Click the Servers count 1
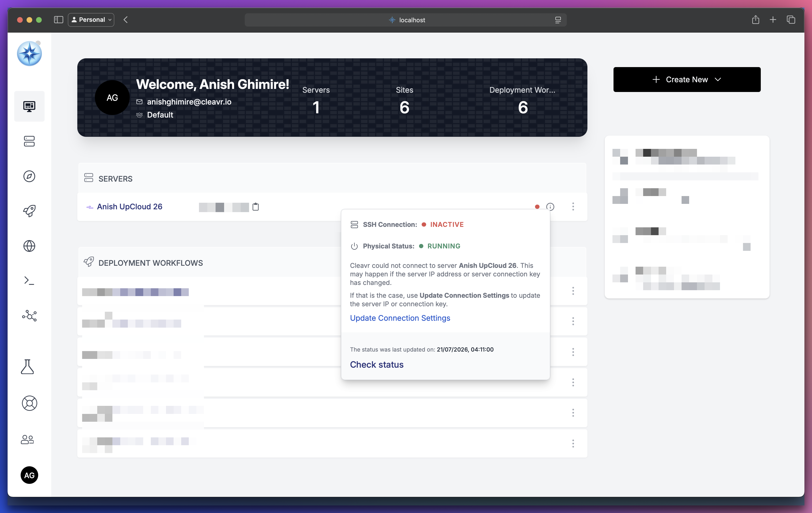 pos(316,108)
